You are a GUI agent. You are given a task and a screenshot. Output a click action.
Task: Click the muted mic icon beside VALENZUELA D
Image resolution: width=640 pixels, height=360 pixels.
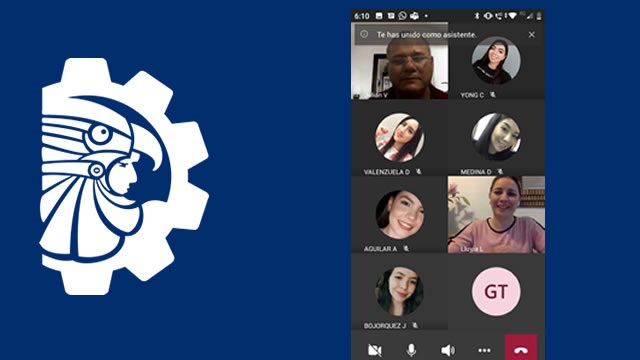point(418,172)
